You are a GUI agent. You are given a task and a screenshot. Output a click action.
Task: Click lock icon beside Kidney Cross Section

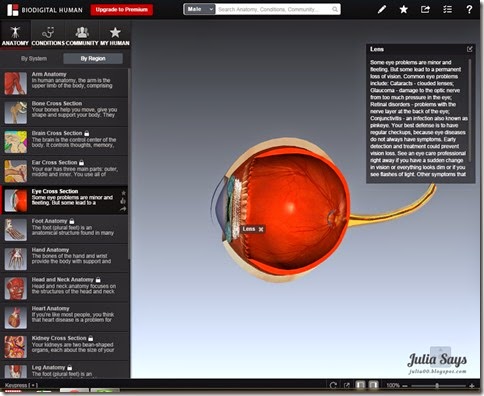(x=91, y=338)
